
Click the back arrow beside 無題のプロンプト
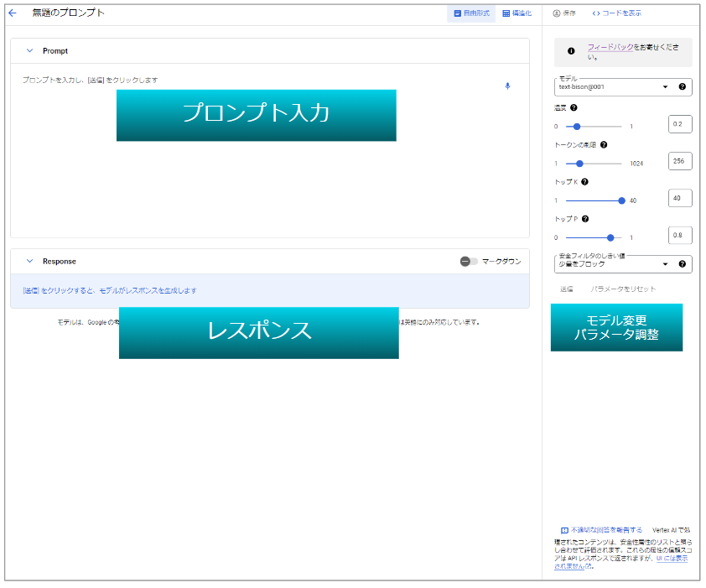[x=13, y=13]
